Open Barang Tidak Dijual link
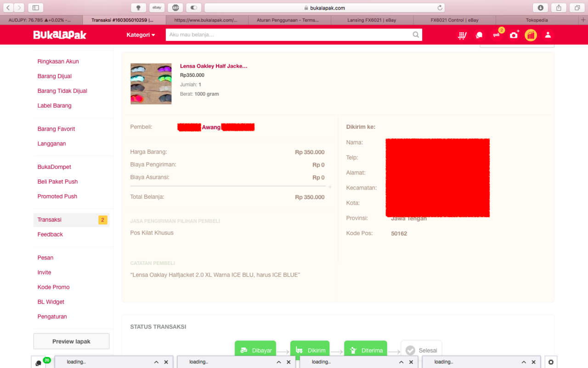This screenshot has height=368, width=588. pos(62,91)
